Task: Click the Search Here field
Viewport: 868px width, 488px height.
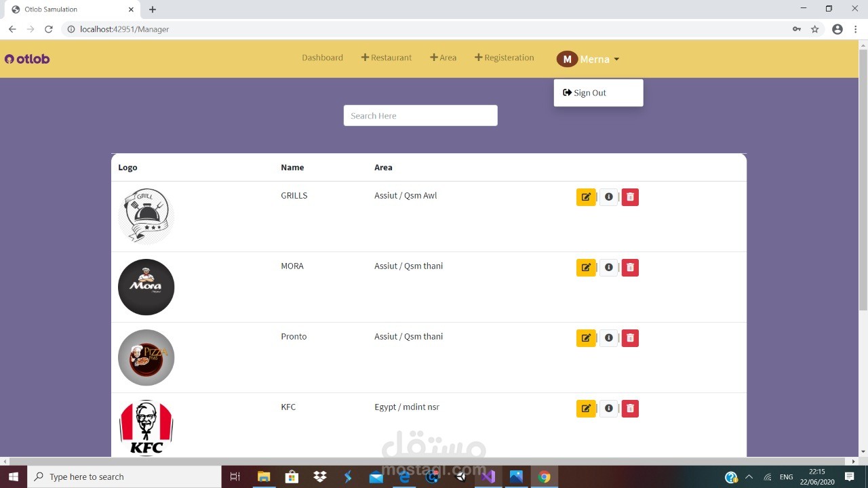Action: (x=420, y=115)
